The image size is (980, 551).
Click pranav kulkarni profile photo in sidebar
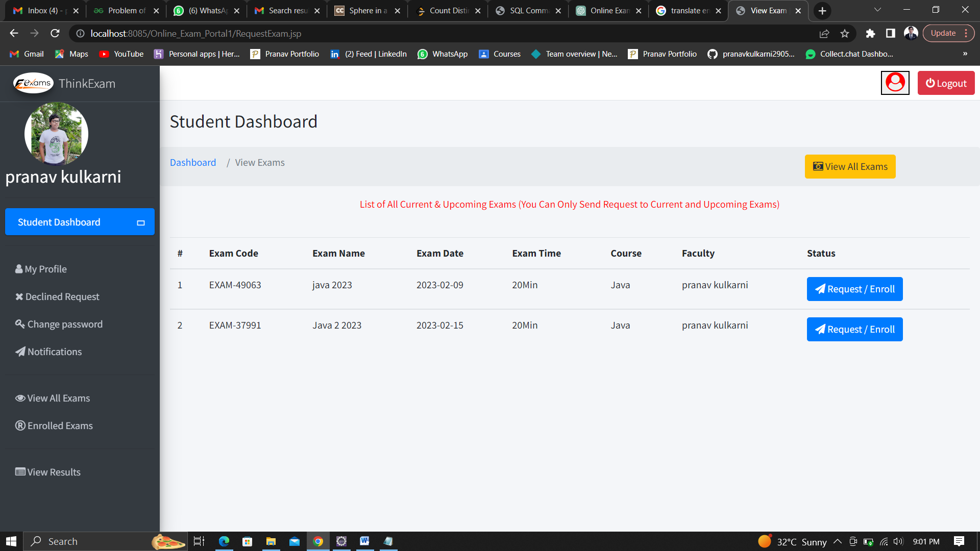tap(56, 134)
